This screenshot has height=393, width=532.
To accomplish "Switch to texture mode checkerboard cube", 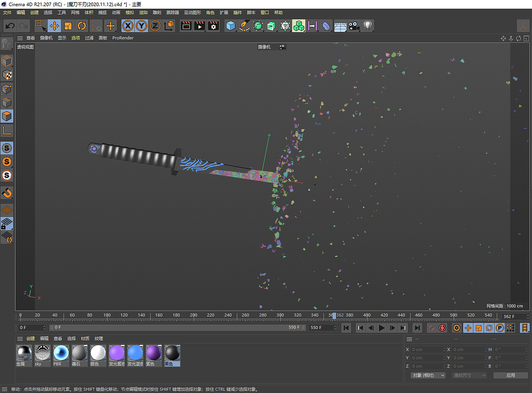I will point(7,75).
